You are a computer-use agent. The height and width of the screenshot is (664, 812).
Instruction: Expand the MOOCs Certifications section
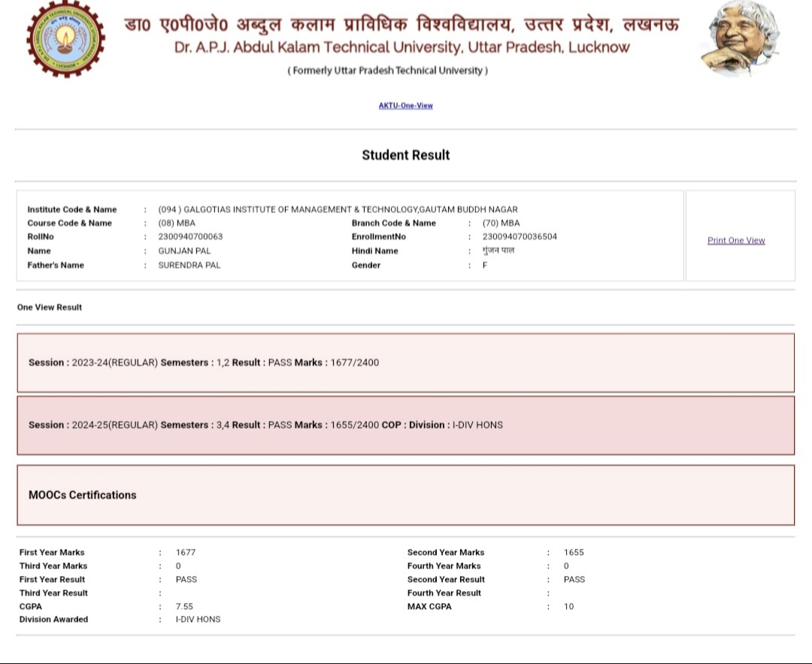405,495
